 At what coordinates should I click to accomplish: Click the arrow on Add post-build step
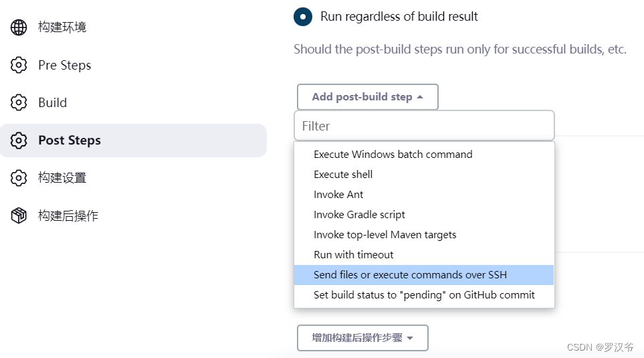tap(420, 97)
